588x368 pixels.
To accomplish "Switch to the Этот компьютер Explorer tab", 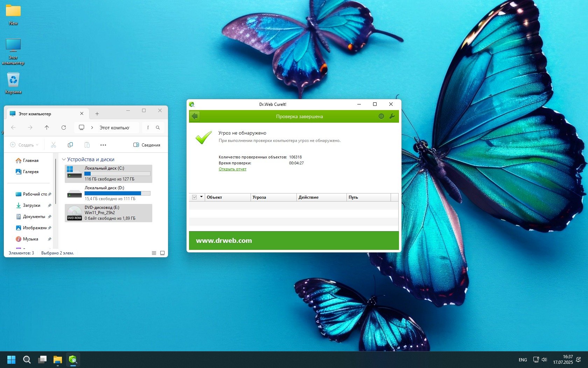I will [47, 114].
